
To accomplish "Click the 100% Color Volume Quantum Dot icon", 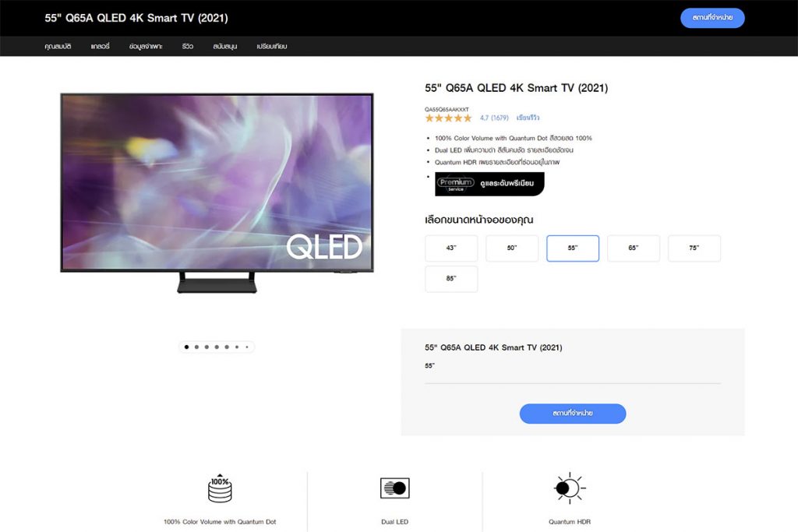I will coord(220,488).
